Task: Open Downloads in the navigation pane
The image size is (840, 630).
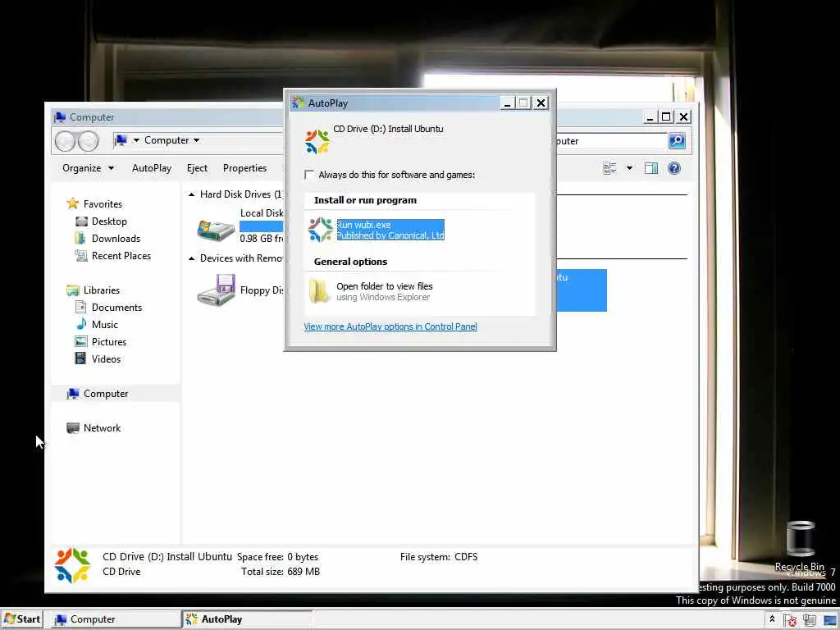Action: (x=116, y=239)
